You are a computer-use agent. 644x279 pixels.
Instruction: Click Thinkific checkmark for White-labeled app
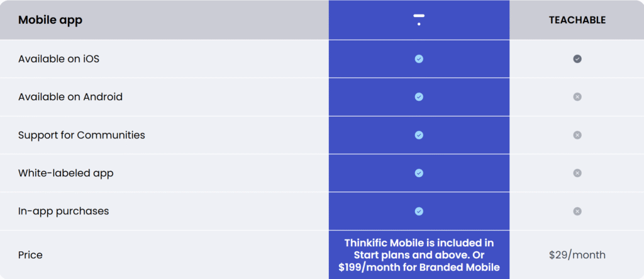[419, 173]
